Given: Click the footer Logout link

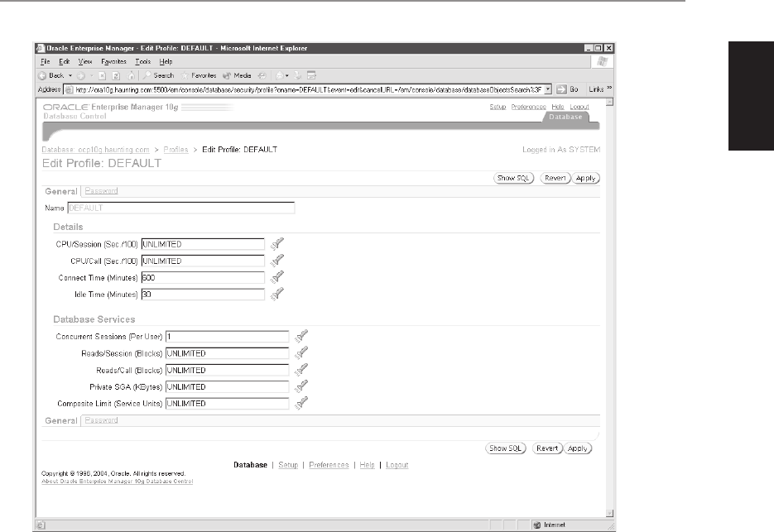Looking at the screenshot, I should 397,465.
